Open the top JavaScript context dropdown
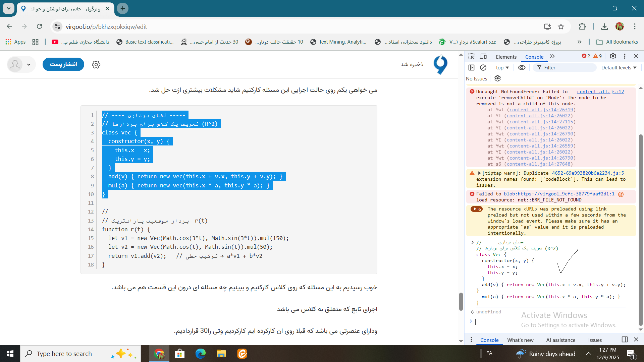The height and width of the screenshot is (362, 644). click(x=502, y=67)
